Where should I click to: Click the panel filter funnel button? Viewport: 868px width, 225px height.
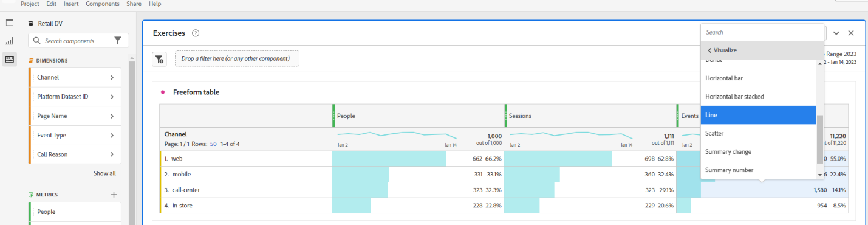159,59
